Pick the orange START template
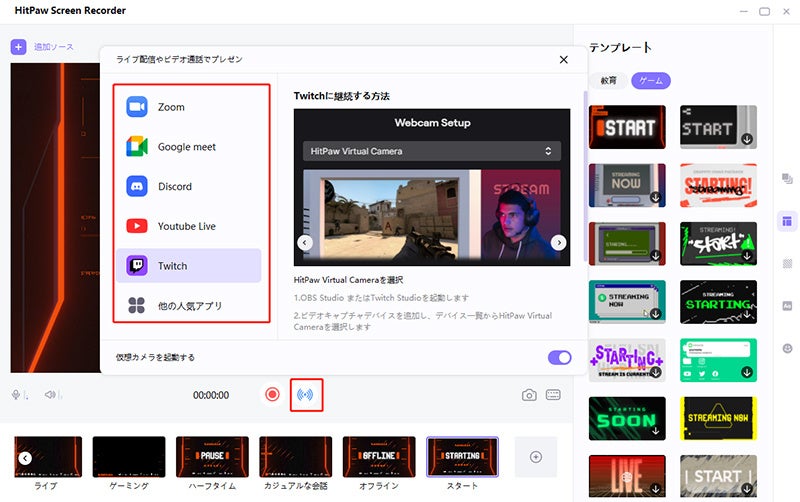Image resolution: width=800 pixels, height=502 pixels. coord(627,127)
